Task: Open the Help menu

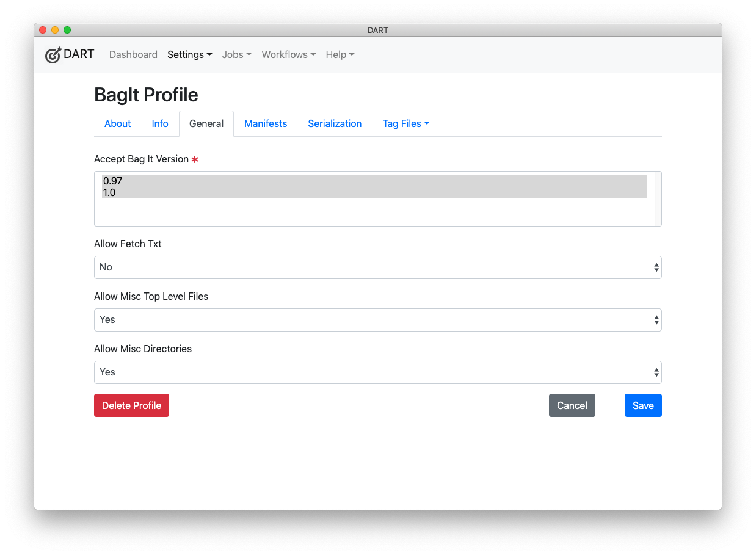Action: (x=340, y=54)
